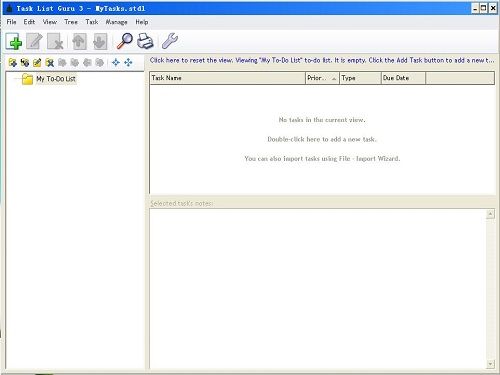Image resolution: width=500 pixels, height=375 pixels.
Task: Click the expand all tree arrows icon
Action: click(x=128, y=62)
